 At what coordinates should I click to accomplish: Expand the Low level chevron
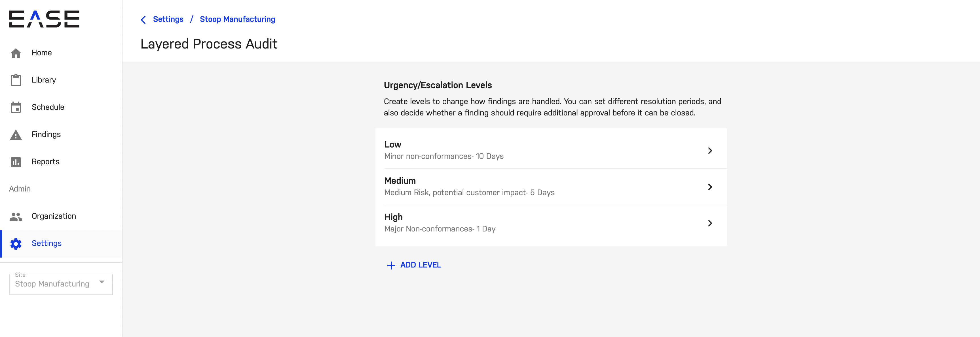coord(710,151)
